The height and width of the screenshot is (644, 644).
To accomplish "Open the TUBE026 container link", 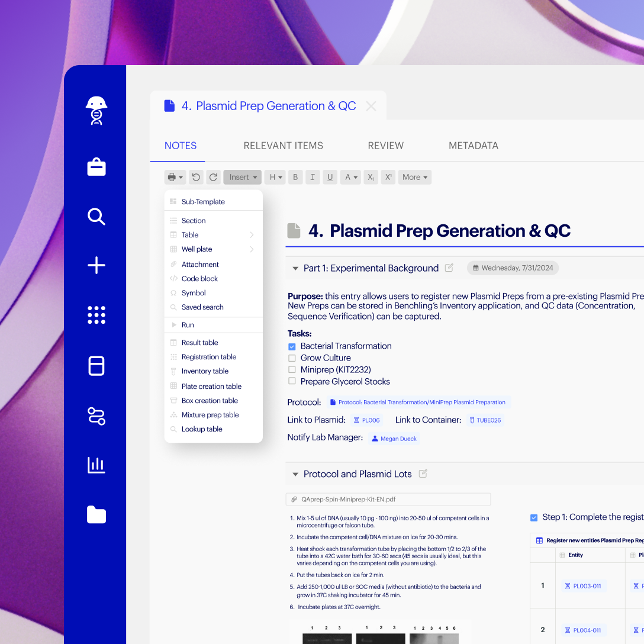I will (485, 420).
